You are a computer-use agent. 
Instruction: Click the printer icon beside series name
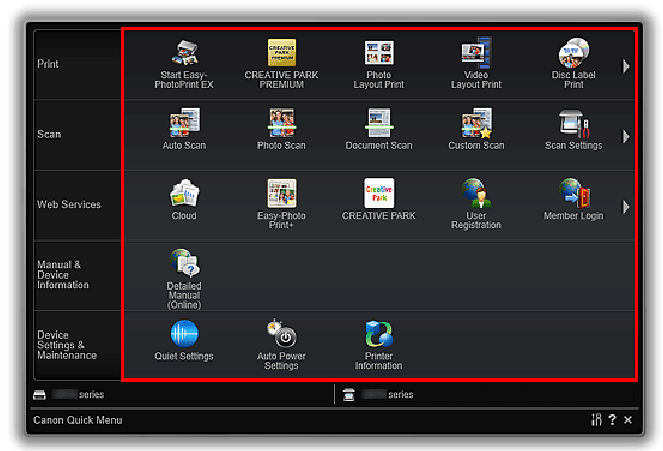[39, 395]
